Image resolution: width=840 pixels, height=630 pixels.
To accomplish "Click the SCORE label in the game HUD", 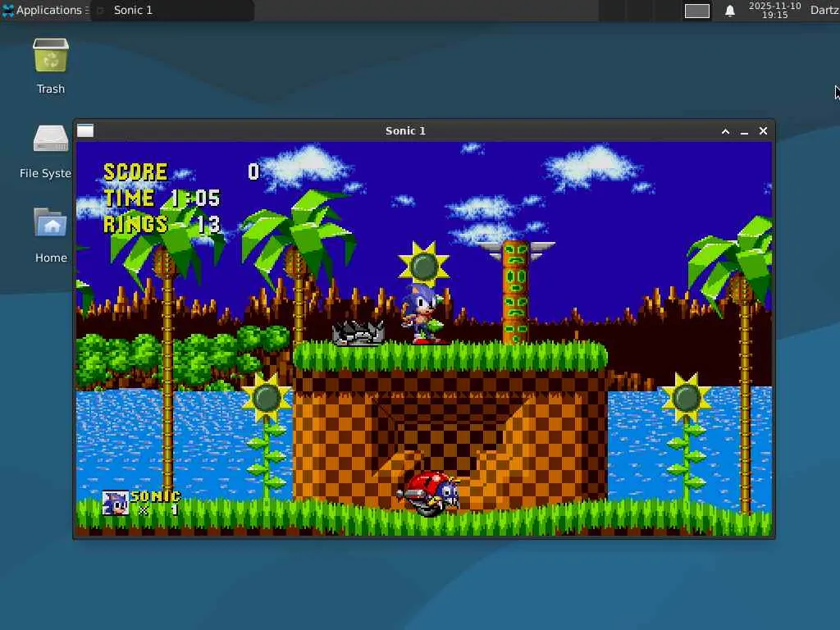I will 135,172.
